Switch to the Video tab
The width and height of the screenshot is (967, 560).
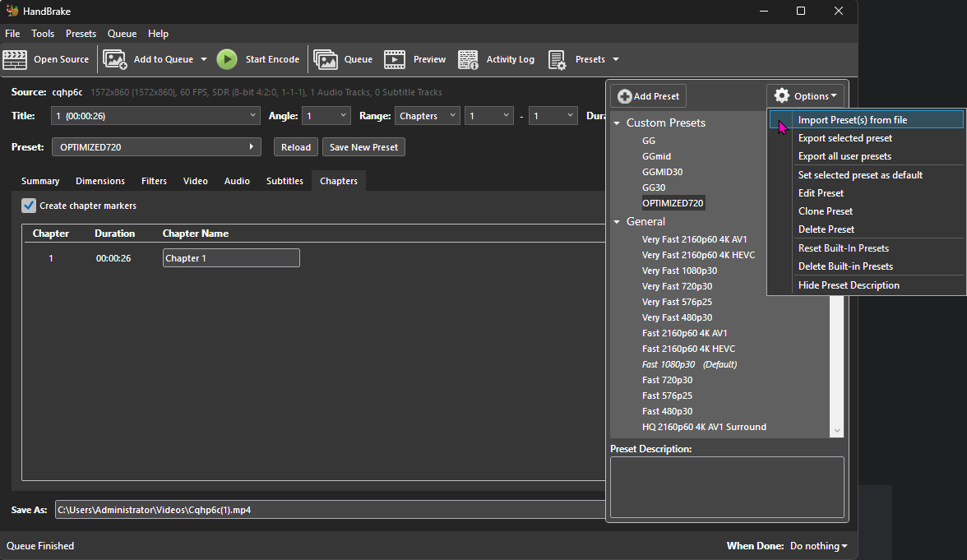pyautogui.click(x=196, y=181)
